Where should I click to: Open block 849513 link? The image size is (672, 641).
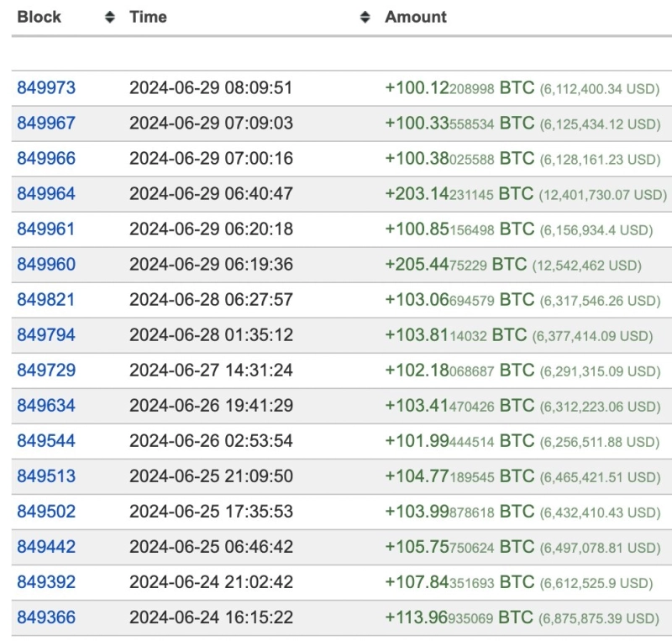[46, 476]
